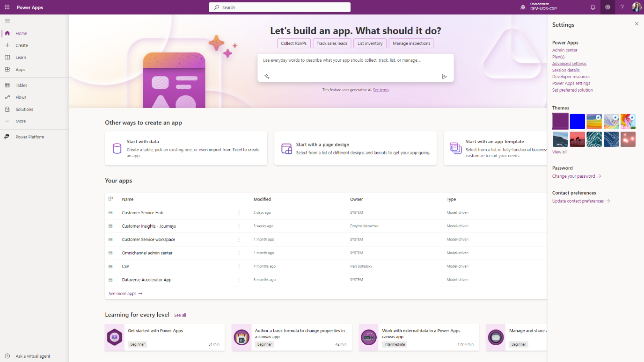Click the environment picker icon
Viewport: 644px width, 362px height.
[523, 7]
